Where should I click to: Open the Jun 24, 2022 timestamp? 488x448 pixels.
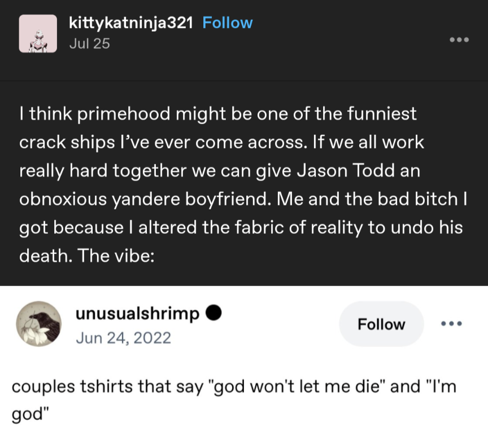[123, 337]
